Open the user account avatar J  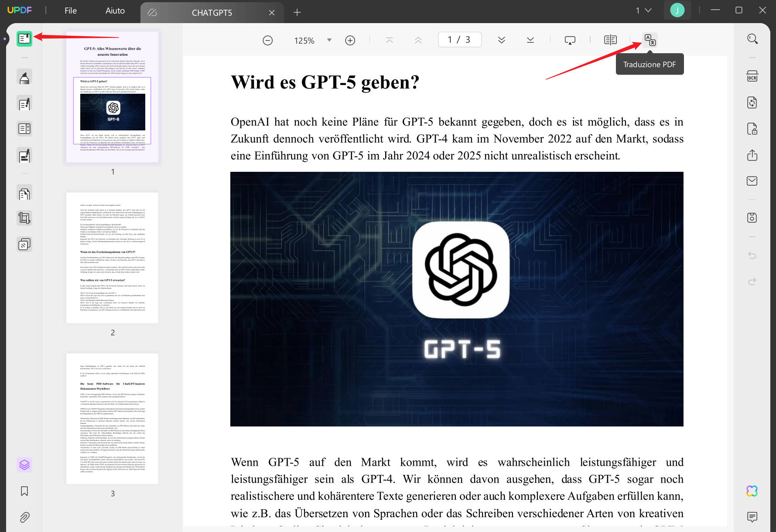[677, 10]
